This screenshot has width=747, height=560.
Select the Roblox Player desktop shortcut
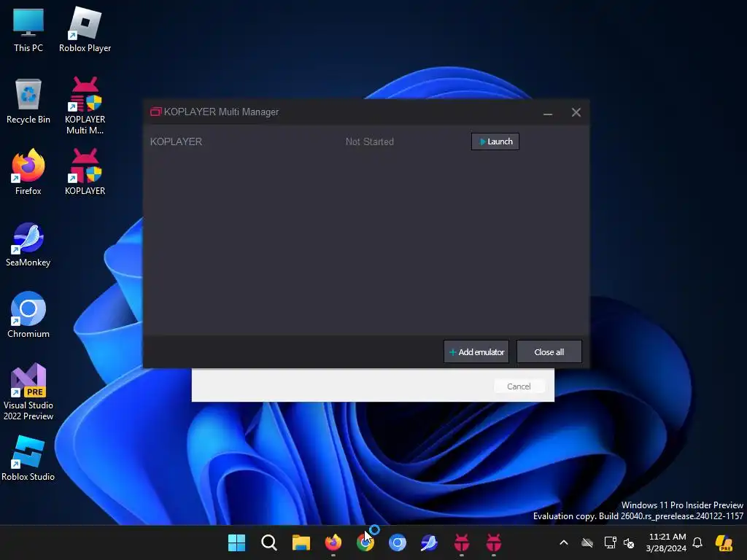coord(85,31)
